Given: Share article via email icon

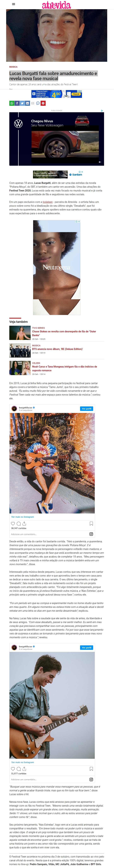Looking at the screenshot, I should tap(33, 103).
